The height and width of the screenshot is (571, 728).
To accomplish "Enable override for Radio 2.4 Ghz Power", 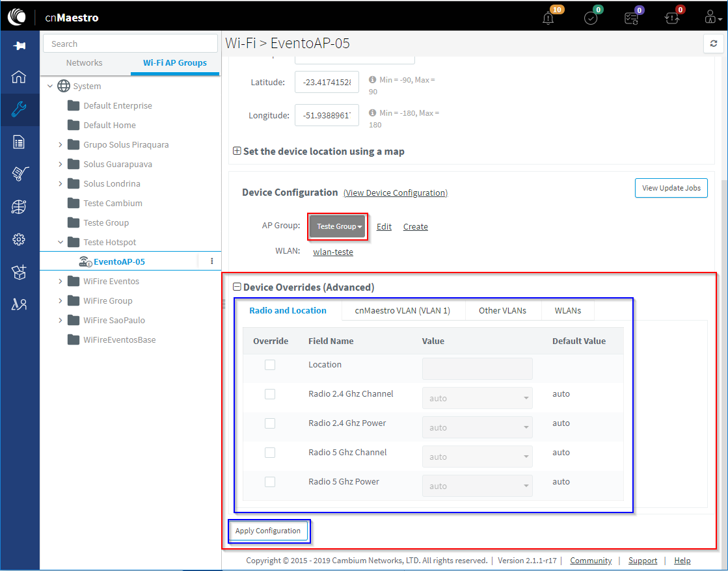I will 270,423.
